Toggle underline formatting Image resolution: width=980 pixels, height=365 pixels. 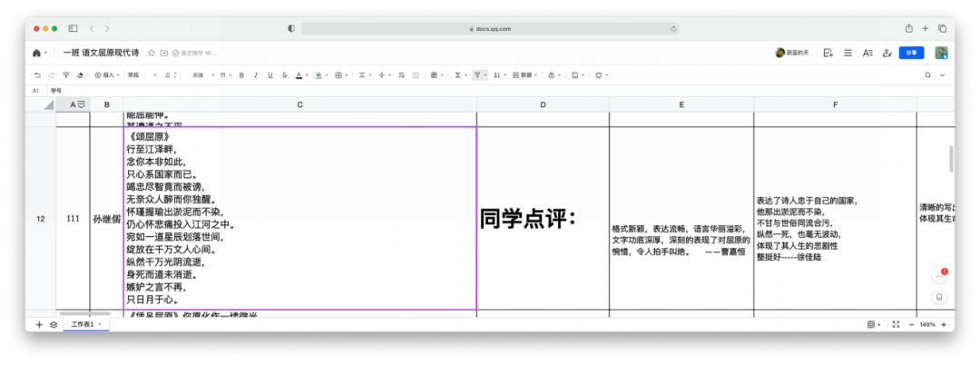click(269, 74)
